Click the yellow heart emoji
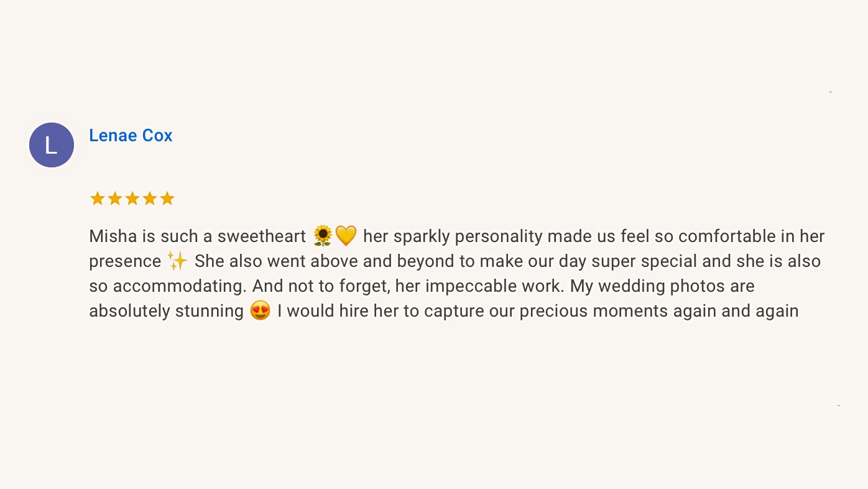Viewport: 868px width, 489px height. click(346, 236)
